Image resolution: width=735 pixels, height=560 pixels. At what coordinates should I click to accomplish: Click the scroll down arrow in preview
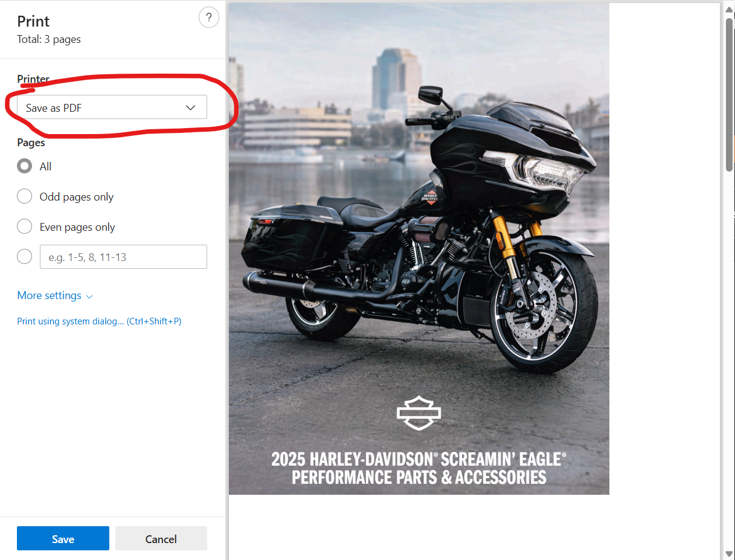(729, 553)
